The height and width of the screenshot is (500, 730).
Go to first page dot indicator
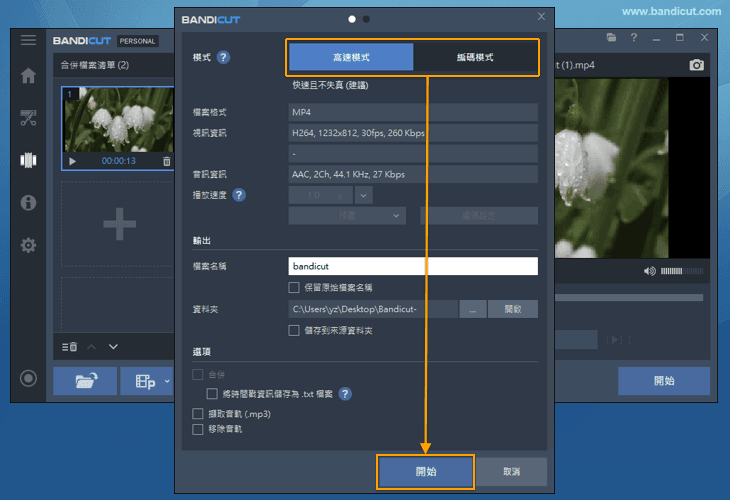click(x=352, y=19)
